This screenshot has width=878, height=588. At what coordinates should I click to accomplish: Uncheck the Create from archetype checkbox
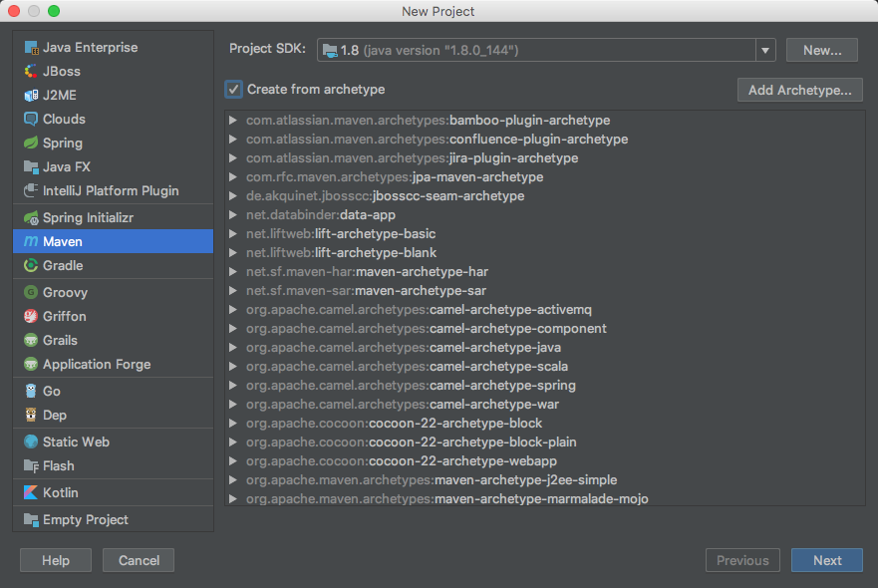click(234, 90)
